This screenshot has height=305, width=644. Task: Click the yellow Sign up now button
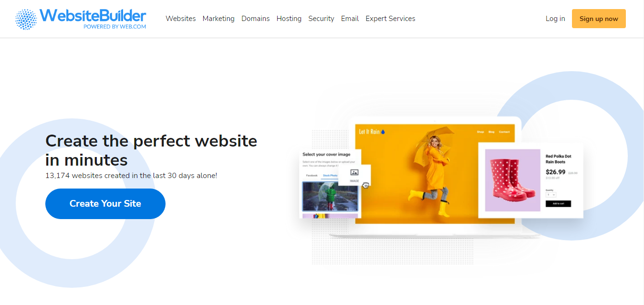[599, 19]
